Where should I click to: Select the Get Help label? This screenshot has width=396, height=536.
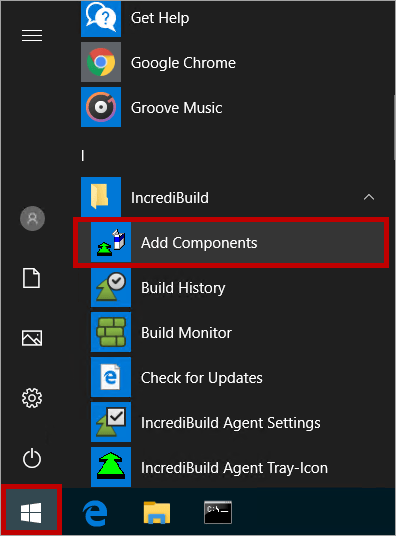coord(160,18)
